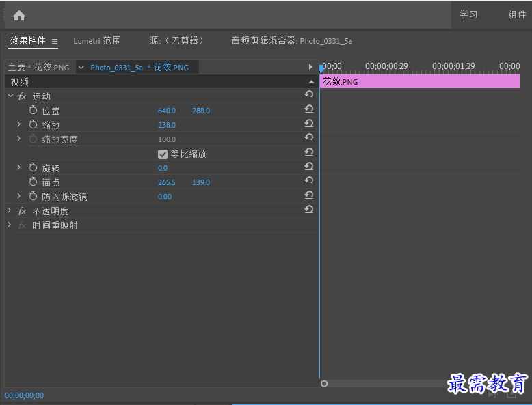Click the 位置 horizontal value 640.0
Image resolution: width=532 pixels, height=405 pixels.
click(167, 111)
